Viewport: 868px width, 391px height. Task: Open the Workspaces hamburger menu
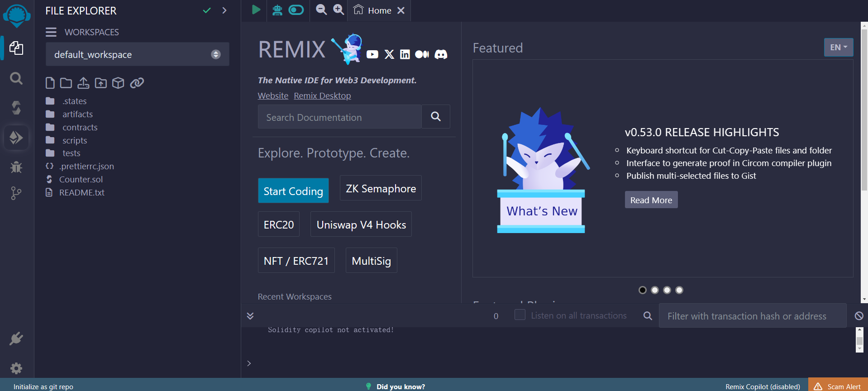coord(51,32)
